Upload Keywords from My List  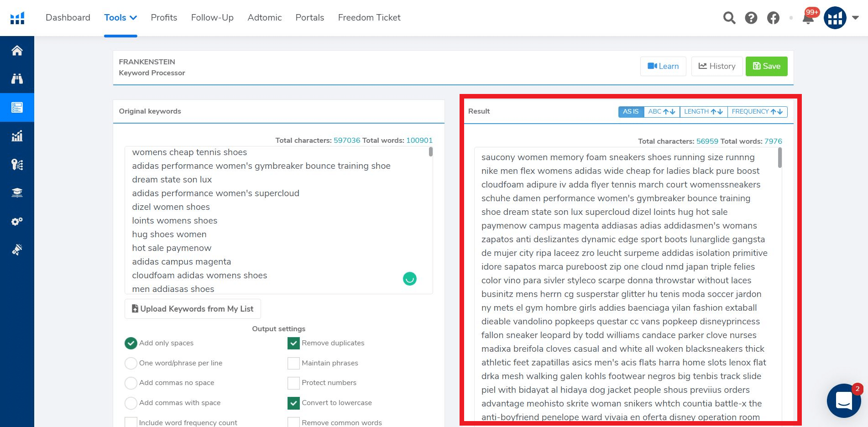click(x=193, y=309)
